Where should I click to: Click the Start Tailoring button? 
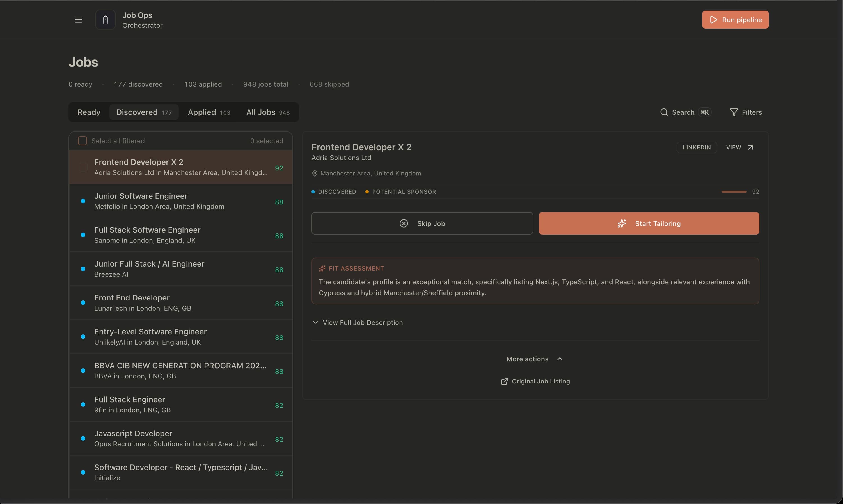click(649, 223)
